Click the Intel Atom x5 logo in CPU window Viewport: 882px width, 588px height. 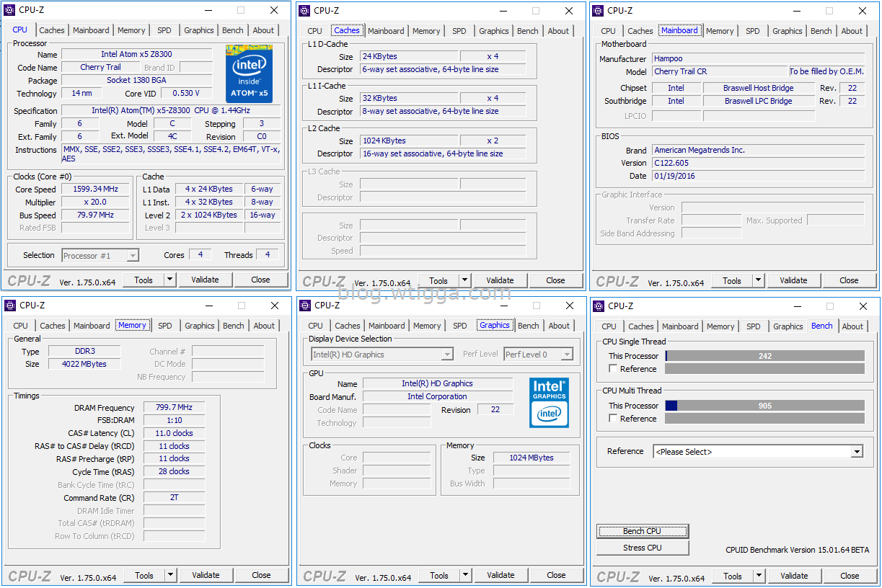click(x=249, y=73)
